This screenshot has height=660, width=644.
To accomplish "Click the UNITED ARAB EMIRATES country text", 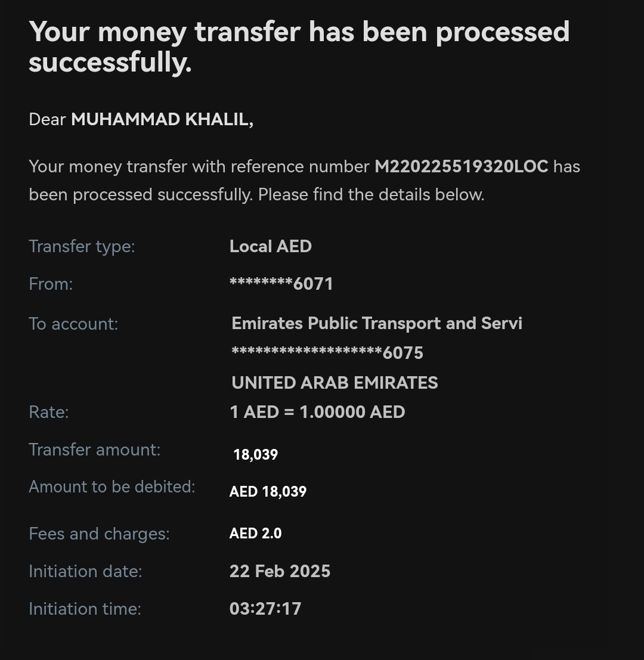I will [335, 383].
